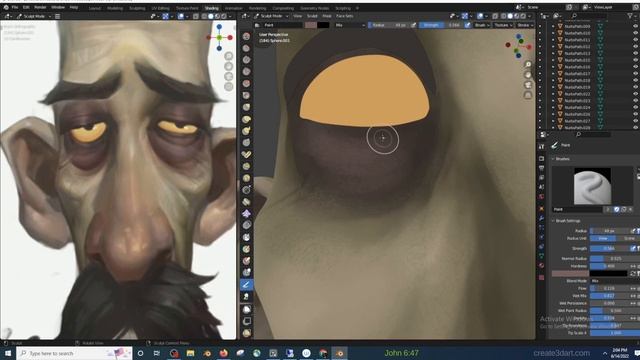Switch to Sculpting workspace tab
Viewport: 640px width, 360px height.
[x=137, y=8]
